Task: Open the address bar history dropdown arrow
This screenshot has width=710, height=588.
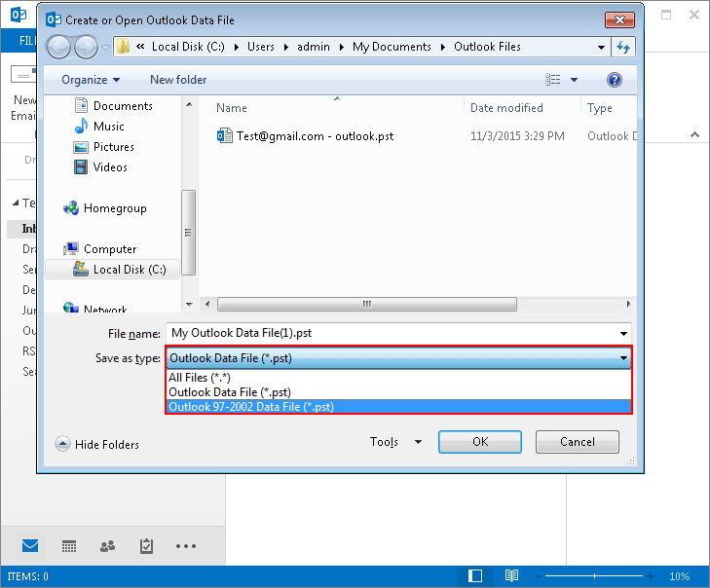Action: (x=601, y=47)
